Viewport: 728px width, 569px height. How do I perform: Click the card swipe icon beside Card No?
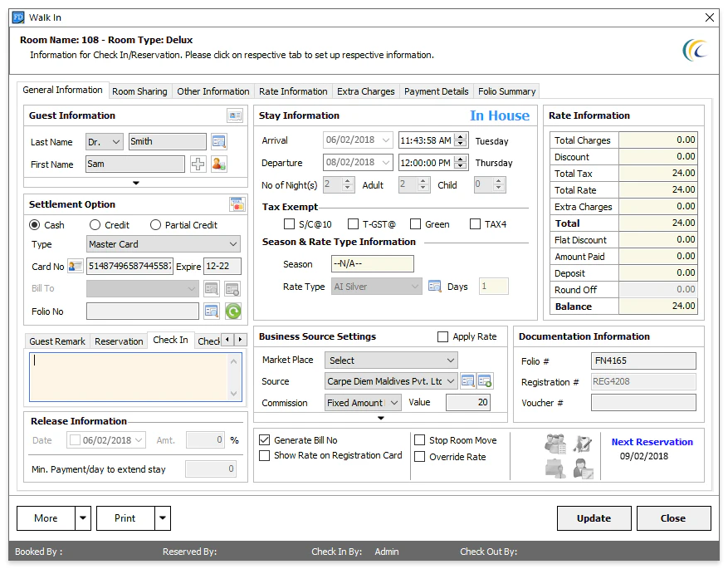[75, 266]
